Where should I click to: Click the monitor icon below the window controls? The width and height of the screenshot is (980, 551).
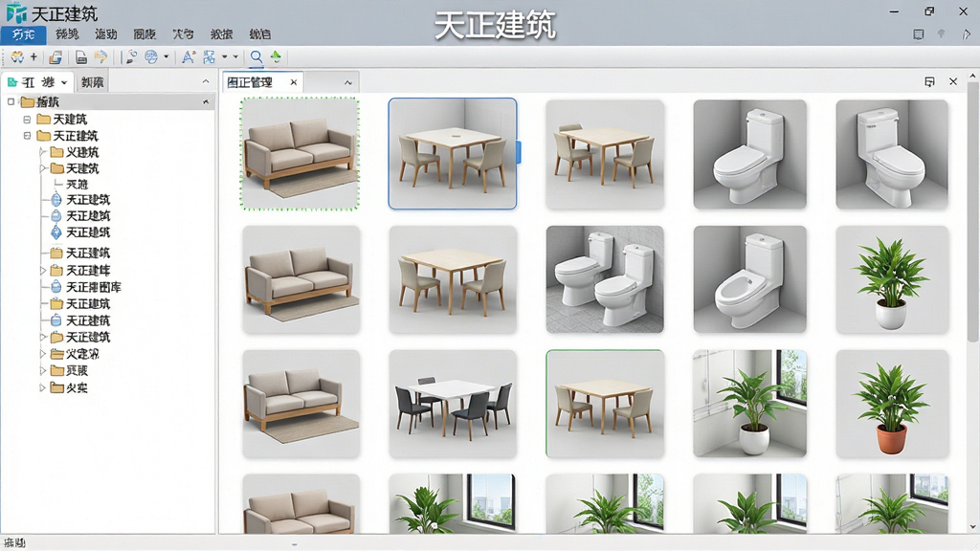tap(918, 34)
